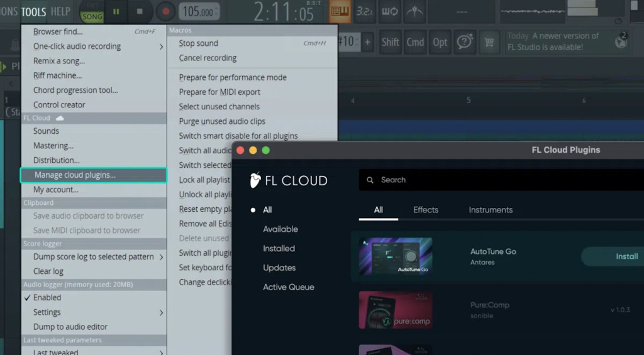Select Active Queue in sidebar
This screenshot has height=355, width=644.
tap(289, 287)
